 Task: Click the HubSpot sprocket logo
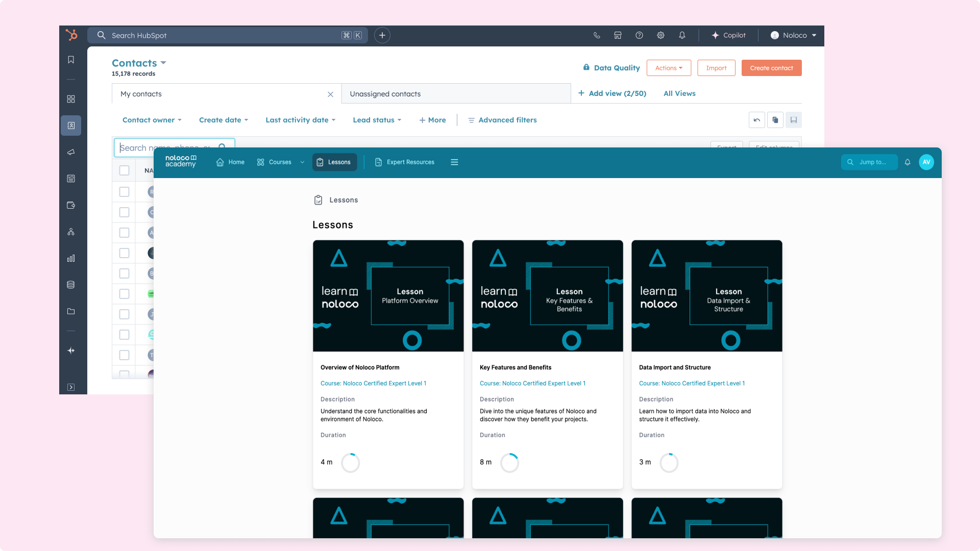click(71, 35)
